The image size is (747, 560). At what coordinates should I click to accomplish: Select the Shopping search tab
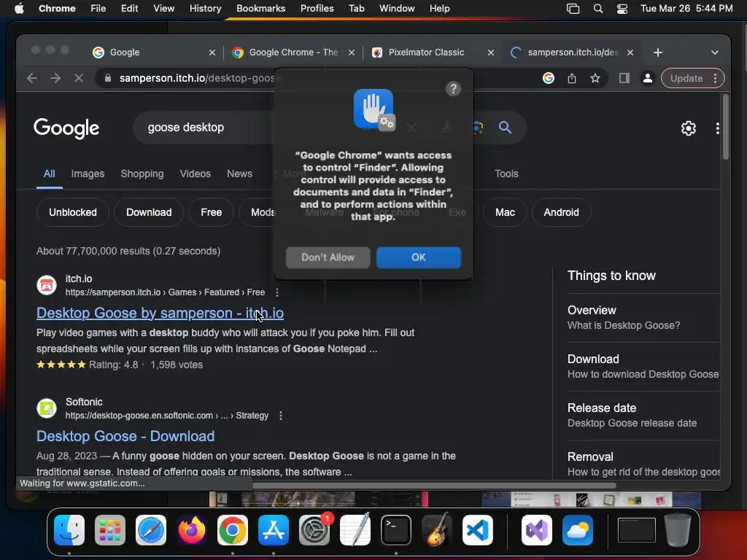coord(142,174)
